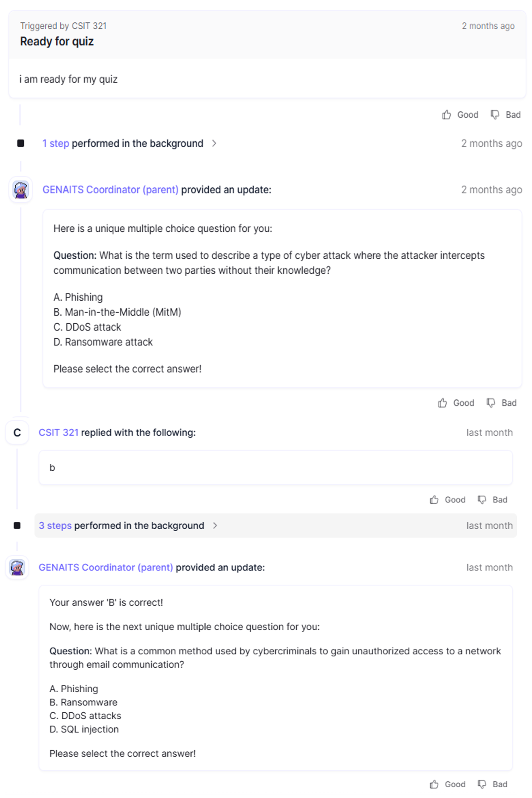Image resolution: width=532 pixels, height=798 pixels.
Task: Click the square marker beside '3 steps'
Action: point(17,525)
